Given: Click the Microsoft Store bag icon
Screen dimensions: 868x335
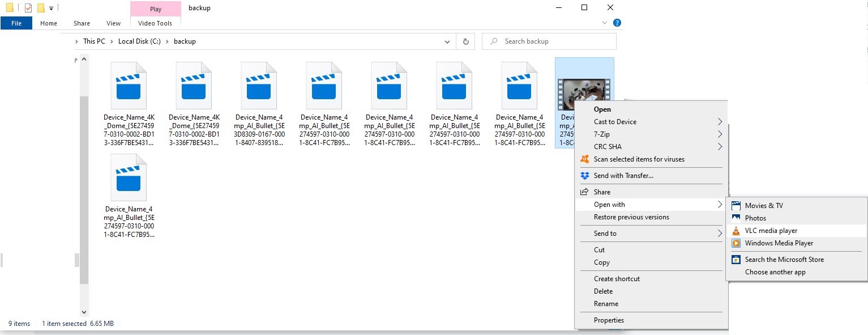Looking at the screenshot, I should 736,260.
